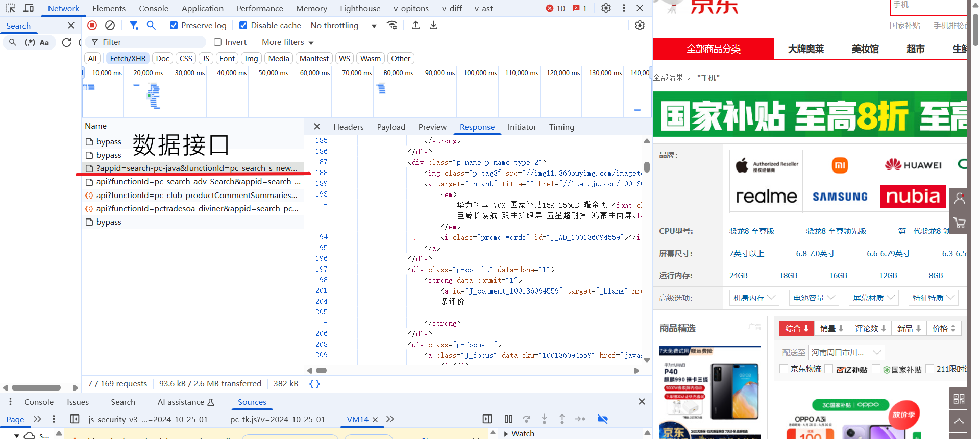980x439 pixels.
Task: Select the Img type filter
Action: pos(251,59)
